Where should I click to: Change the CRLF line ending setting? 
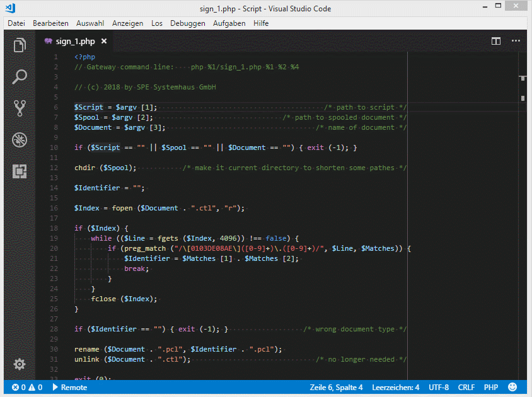pos(466,387)
